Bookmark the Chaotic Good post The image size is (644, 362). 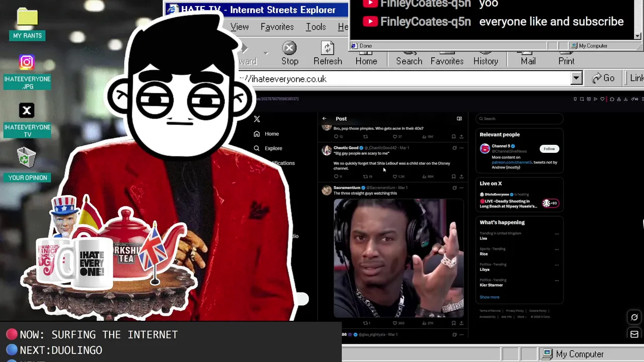pos(454,176)
